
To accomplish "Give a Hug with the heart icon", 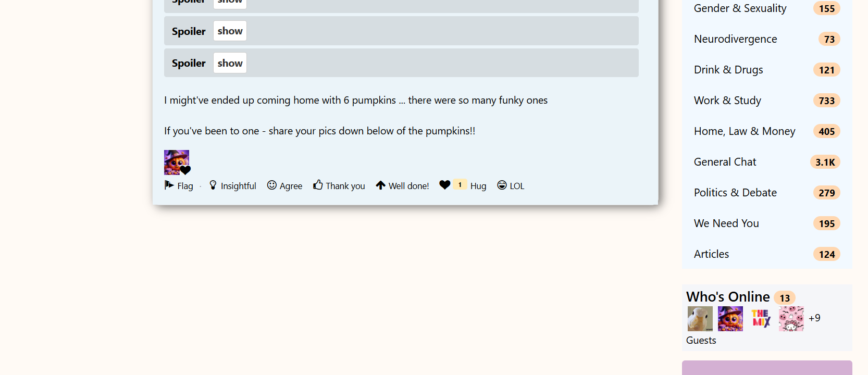I will coord(445,185).
